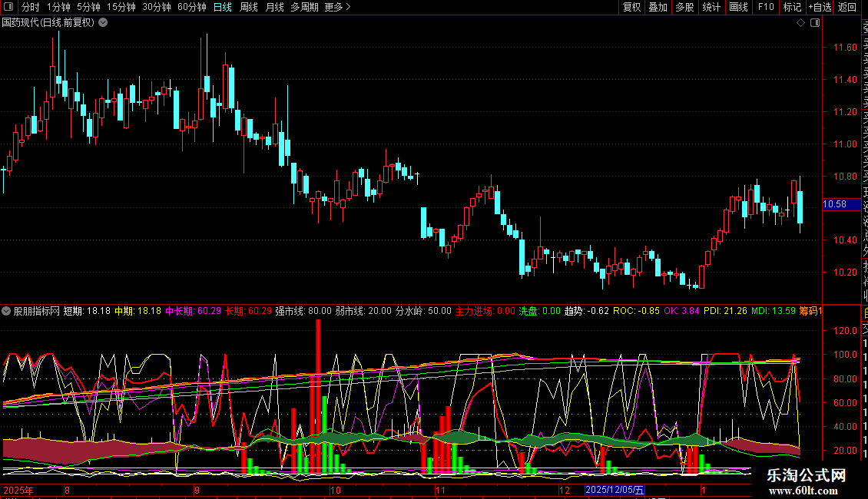The width and height of the screenshot is (868, 499).
Task: Open the 画线 drawing tools
Action: (738, 7)
